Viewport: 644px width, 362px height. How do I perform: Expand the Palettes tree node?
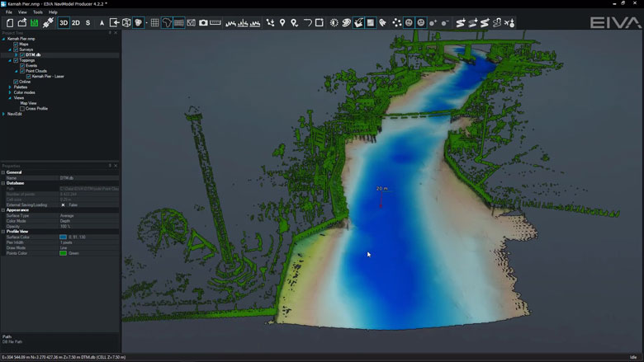click(10, 87)
